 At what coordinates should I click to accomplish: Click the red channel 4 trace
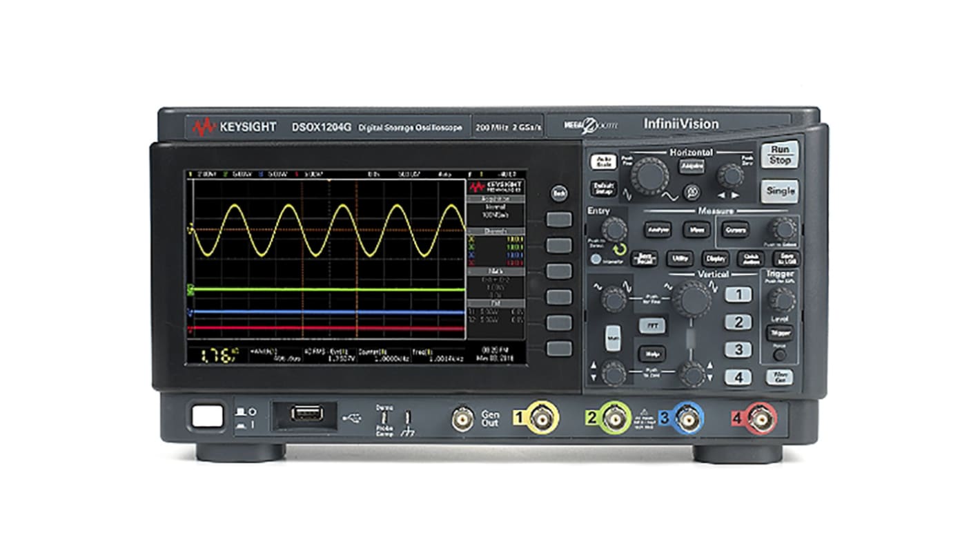click(x=328, y=329)
